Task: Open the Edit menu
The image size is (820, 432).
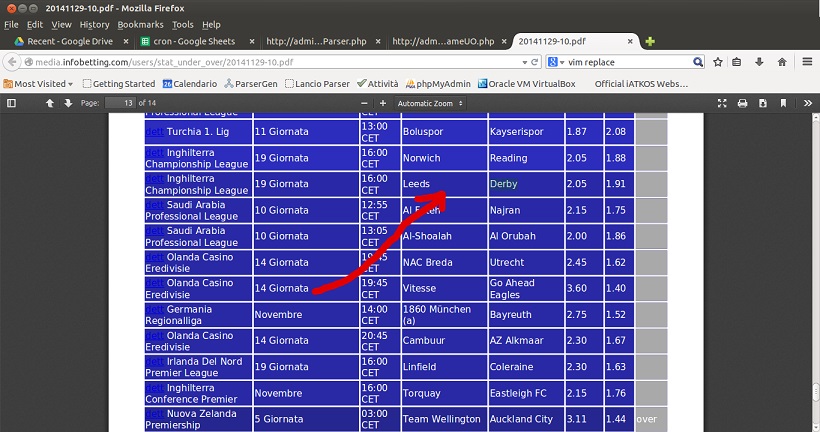Action: point(35,25)
